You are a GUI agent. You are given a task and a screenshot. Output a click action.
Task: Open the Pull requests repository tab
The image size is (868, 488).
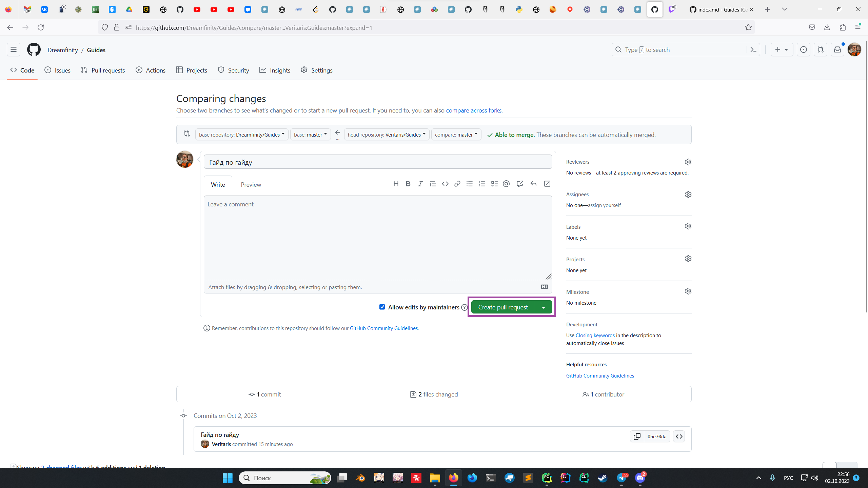tap(103, 70)
